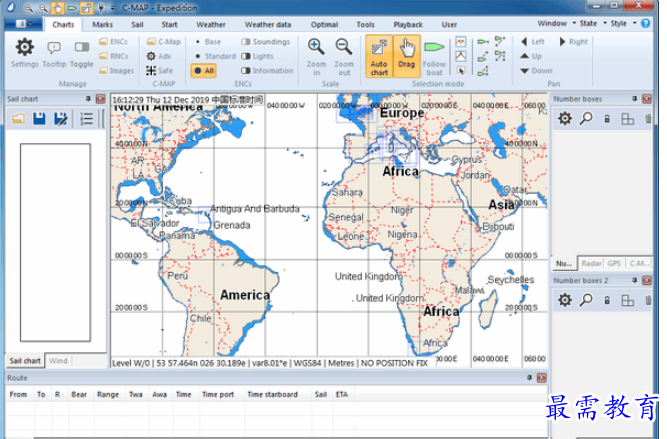
Task: Toggle Information display
Action: click(x=267, y=71)
